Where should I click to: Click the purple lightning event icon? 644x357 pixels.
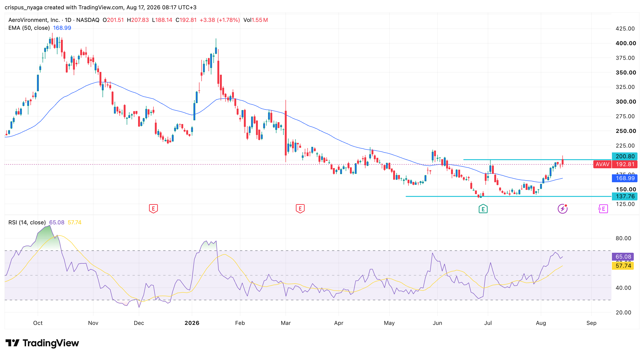tap(562, 209)
